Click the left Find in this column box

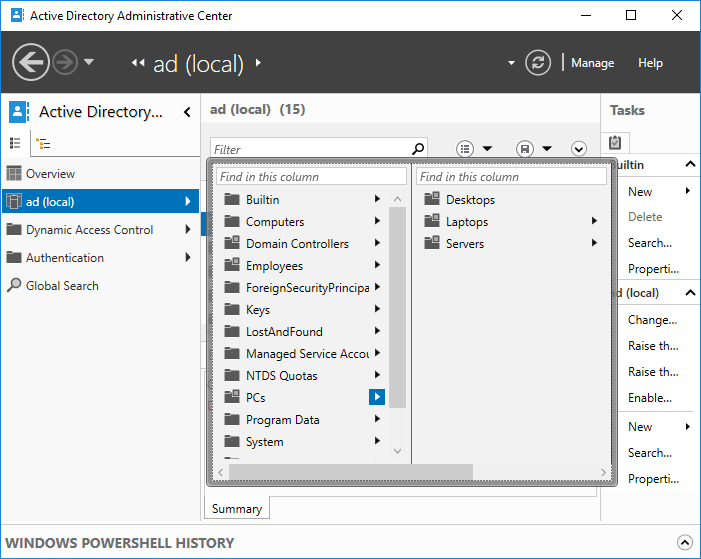pyautogui.click(x=312, y=177)
